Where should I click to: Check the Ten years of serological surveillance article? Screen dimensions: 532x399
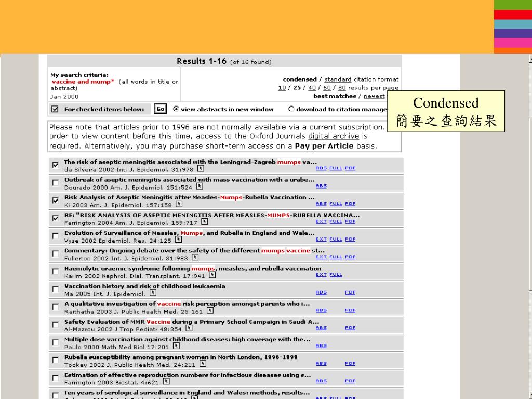click(x=55, y=395)
